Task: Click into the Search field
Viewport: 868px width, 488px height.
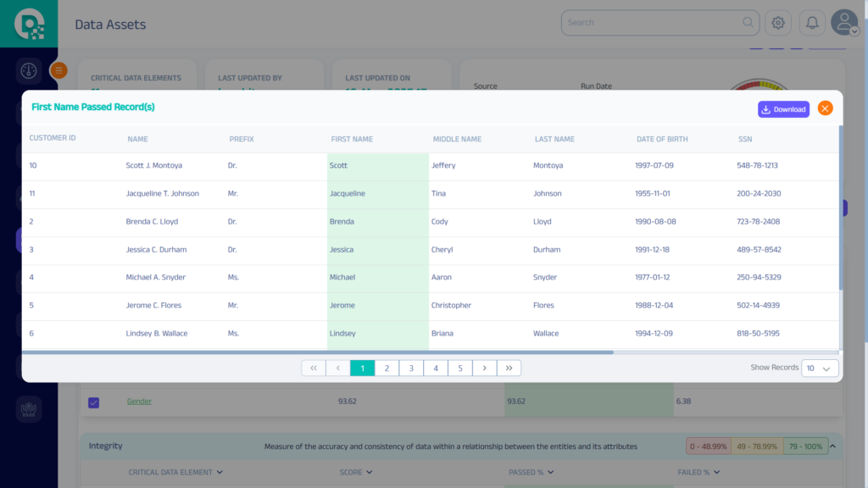Action: 653,23
